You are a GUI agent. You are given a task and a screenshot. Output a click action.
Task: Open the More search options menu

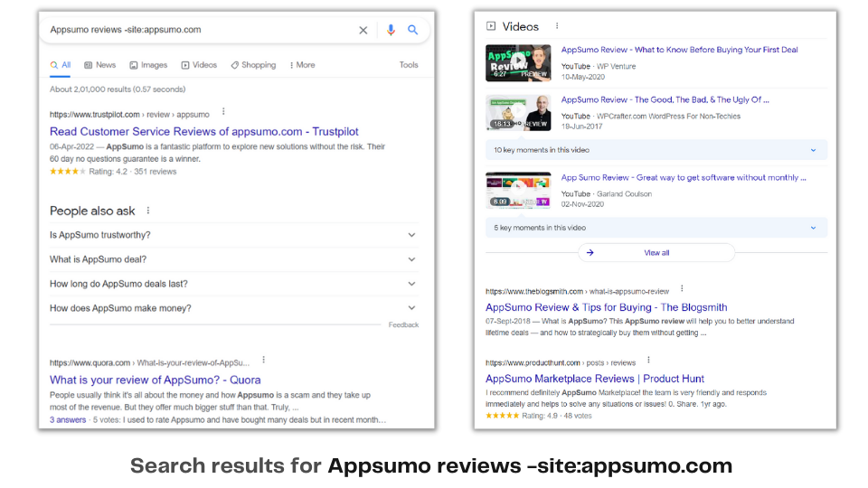(x=302, y=65)
